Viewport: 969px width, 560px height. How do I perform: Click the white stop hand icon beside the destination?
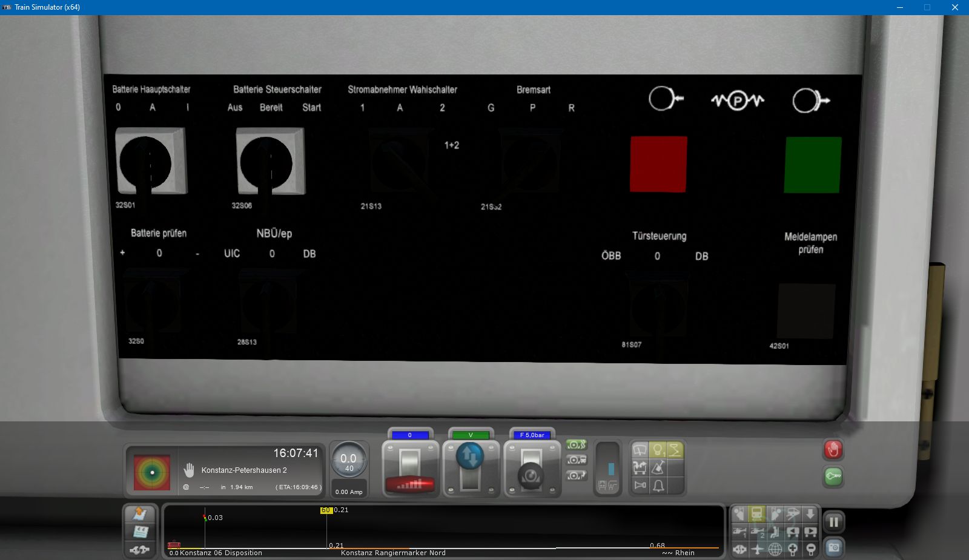pyautogui.click(x=189, y=470)
